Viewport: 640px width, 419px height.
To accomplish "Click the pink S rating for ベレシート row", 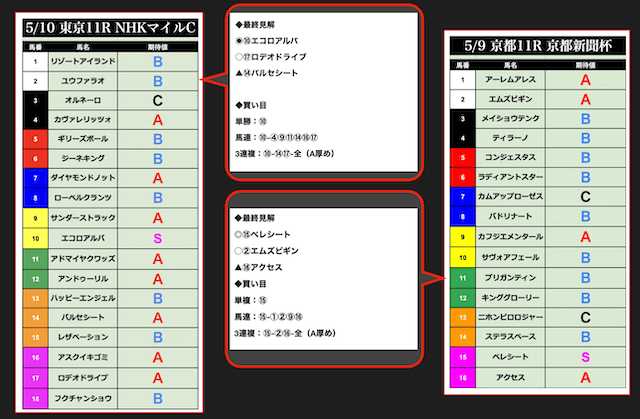I will tap(585, 357).
